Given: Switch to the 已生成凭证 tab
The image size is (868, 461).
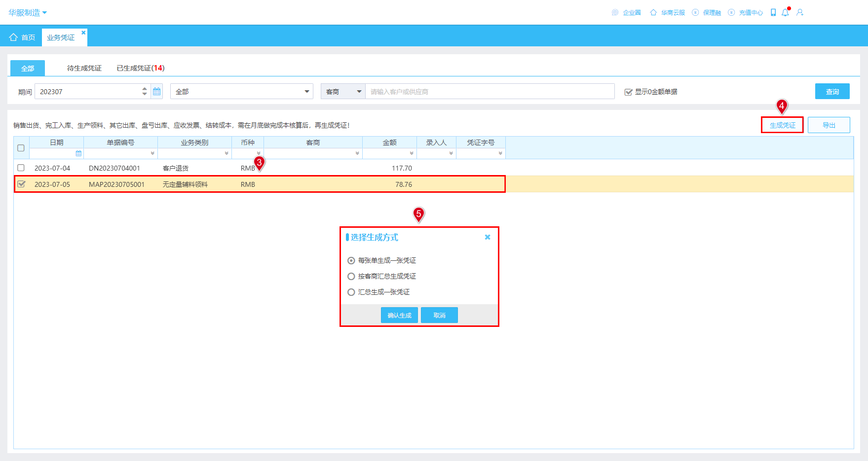Looking at the screenshot, I should [141, 68].
